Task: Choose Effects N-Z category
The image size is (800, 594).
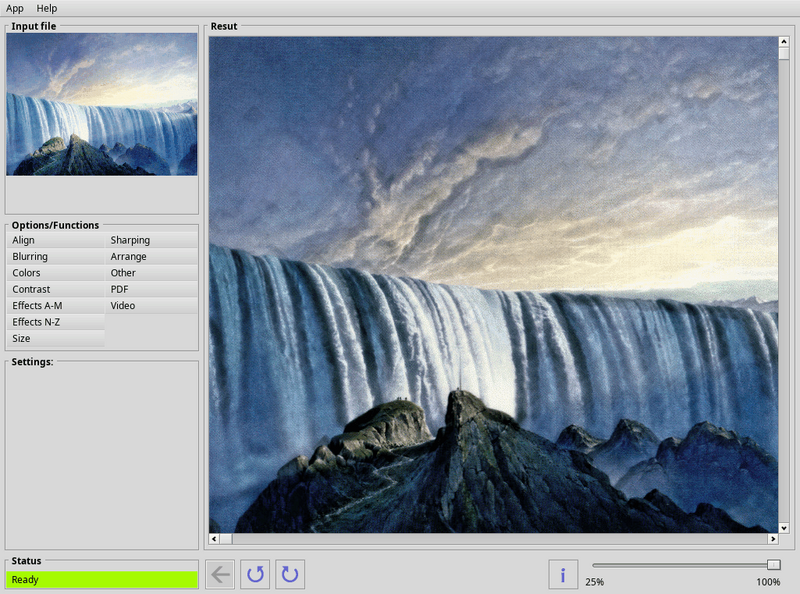Action: [x=56, y=321]
